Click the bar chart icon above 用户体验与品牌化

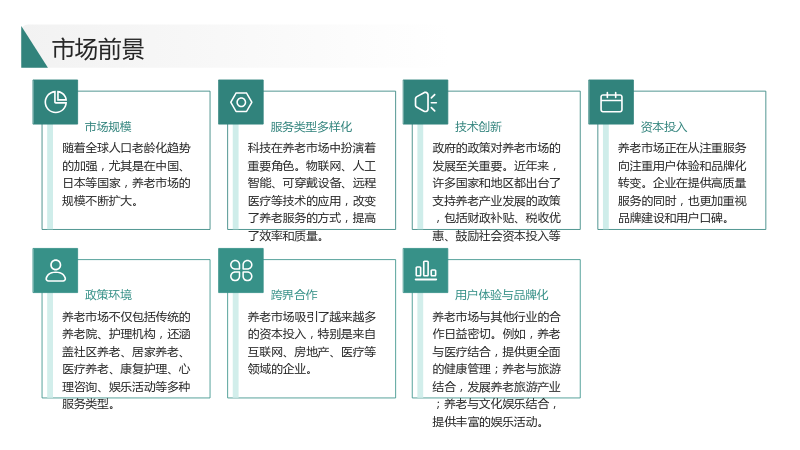tap(426, 270)
